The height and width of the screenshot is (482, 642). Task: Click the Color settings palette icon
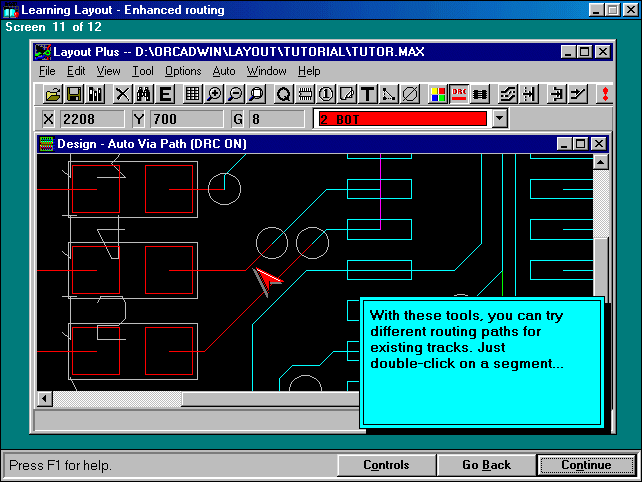(438, 94)
